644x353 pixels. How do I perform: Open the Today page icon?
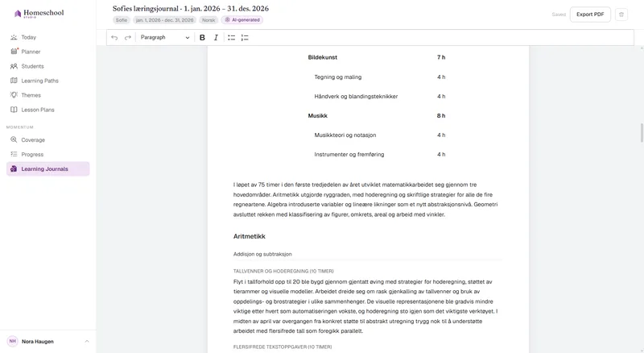(x=14, y=37)
